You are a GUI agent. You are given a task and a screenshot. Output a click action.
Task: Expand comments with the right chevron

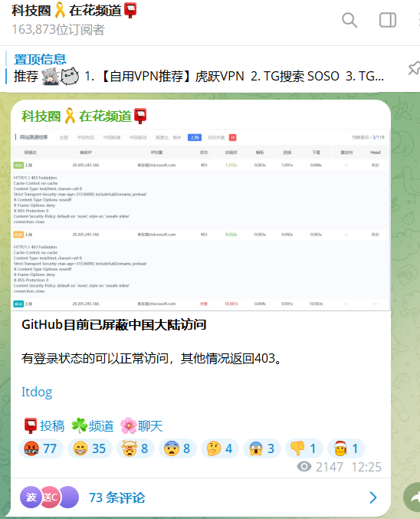pos(373,498)
